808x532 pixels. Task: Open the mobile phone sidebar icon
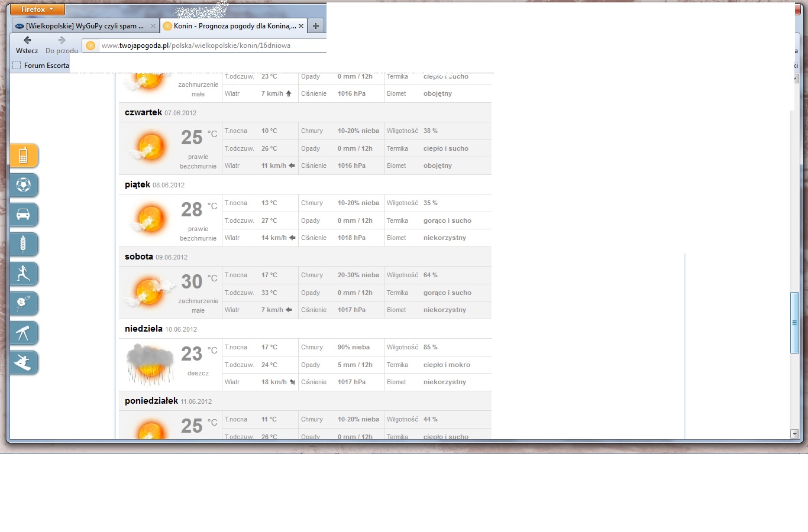23,156
